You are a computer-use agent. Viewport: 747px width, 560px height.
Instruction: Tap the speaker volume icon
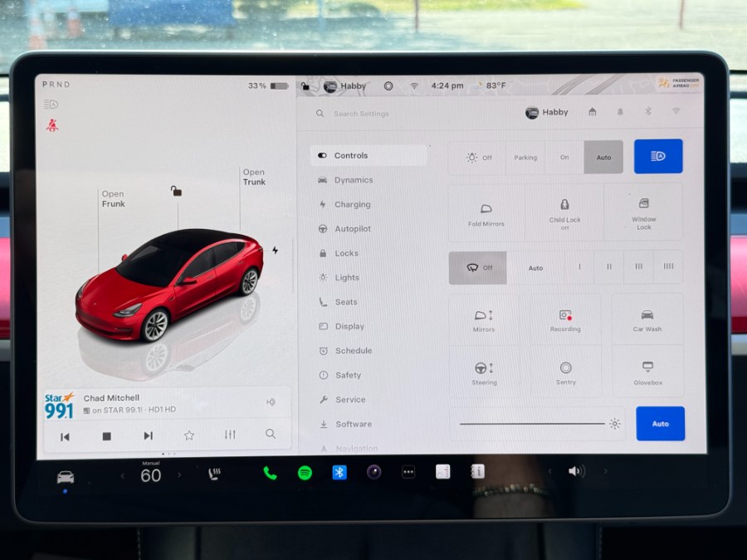[577, 471]
